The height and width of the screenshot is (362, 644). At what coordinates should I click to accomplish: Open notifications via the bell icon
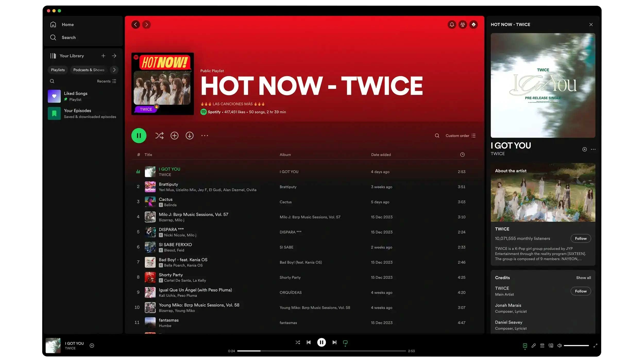(x=452, y=24)
